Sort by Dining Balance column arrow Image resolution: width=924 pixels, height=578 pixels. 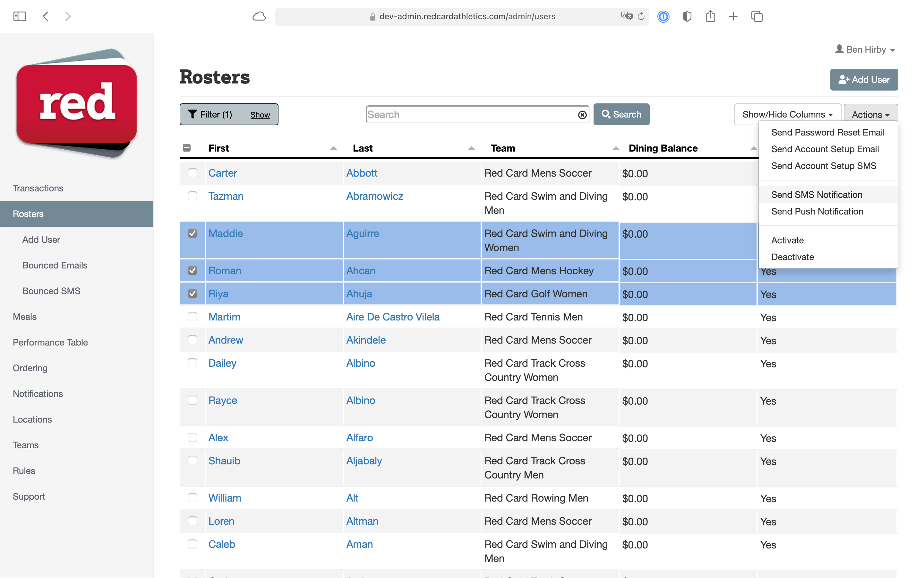click(754, 148)
